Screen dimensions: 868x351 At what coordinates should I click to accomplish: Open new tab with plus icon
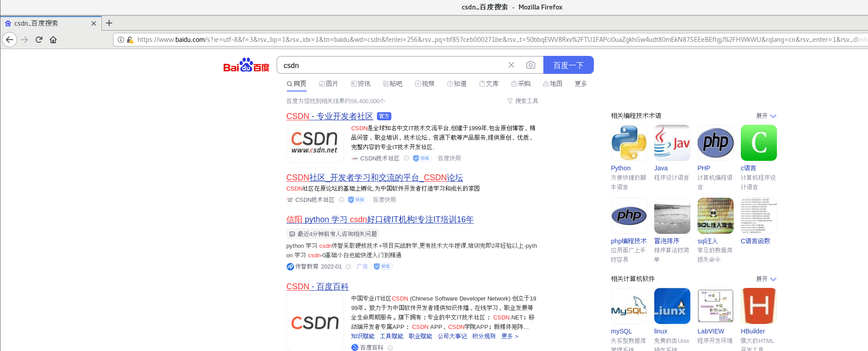[x=109, y=23]
